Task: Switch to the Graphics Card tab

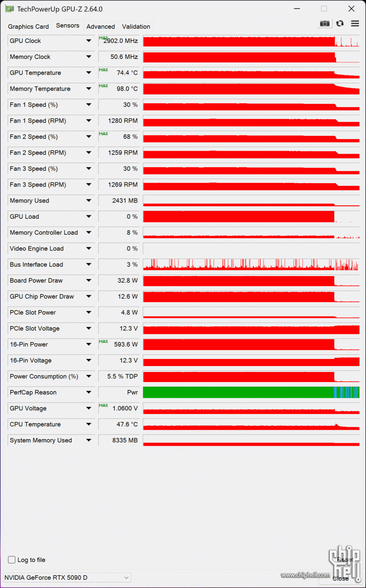Action: pyautogui.click(x=28, y=26)
